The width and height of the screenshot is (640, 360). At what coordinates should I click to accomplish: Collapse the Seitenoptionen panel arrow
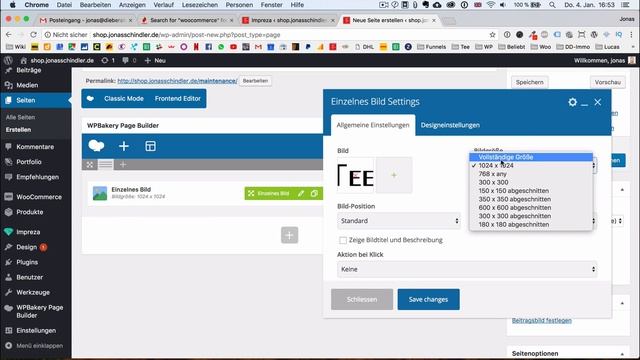622,353
